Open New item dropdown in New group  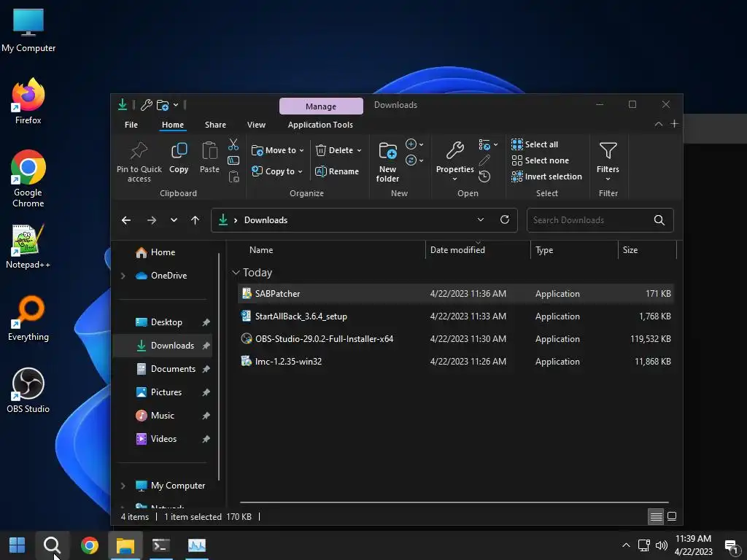414,144
